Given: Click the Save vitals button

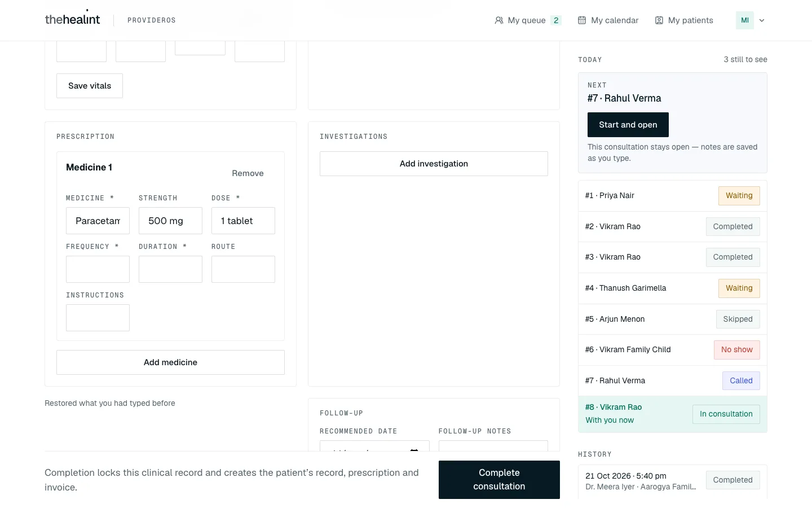Looking at the screenshot, I should 90,86.
